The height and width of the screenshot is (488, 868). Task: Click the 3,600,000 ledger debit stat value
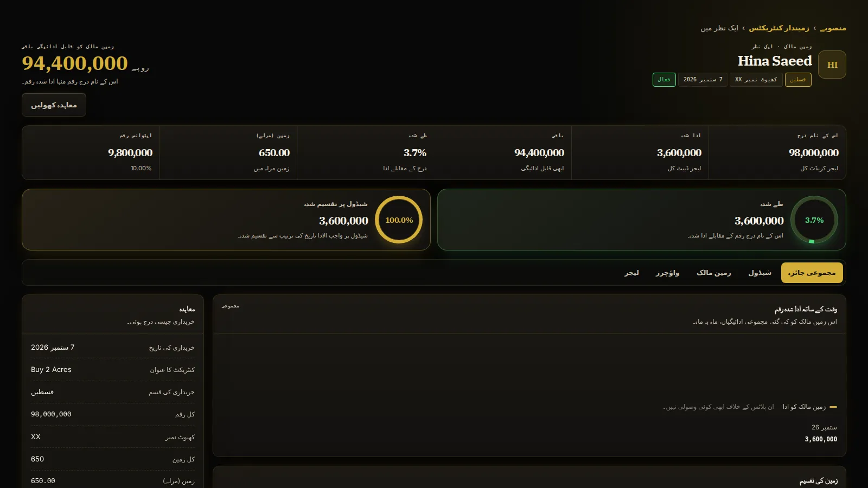click(679, 153)
